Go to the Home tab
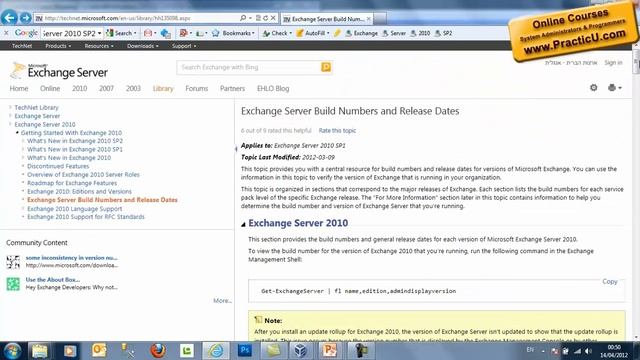 [19, 88]
